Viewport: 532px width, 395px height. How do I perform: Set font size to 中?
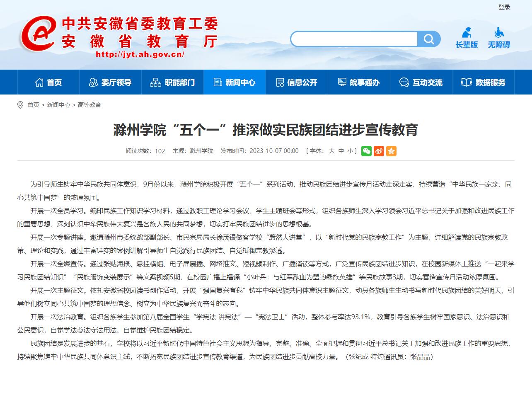341,151
